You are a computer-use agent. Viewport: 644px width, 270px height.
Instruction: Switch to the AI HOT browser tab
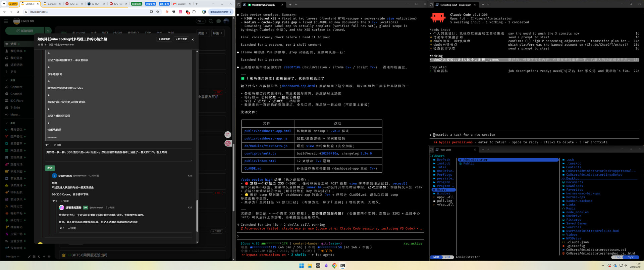click(x=96, y=4)
